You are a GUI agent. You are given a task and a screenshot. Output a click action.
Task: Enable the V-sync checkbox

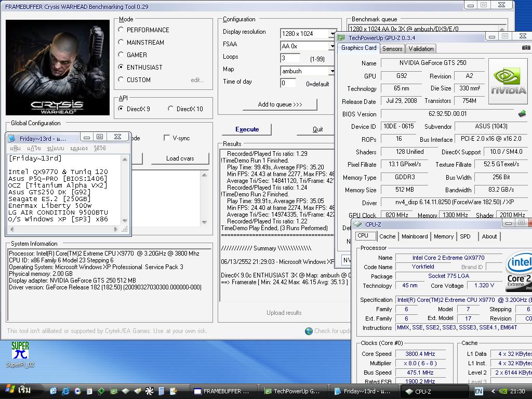click(x=167, y=138)
